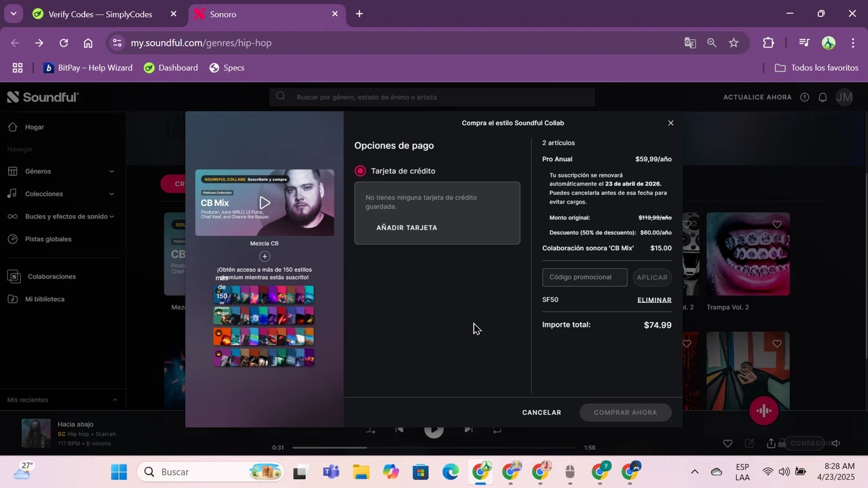Screen dimensions: 868x488
Task: Open the JM user profile avatar
Action: coord(844,97)
